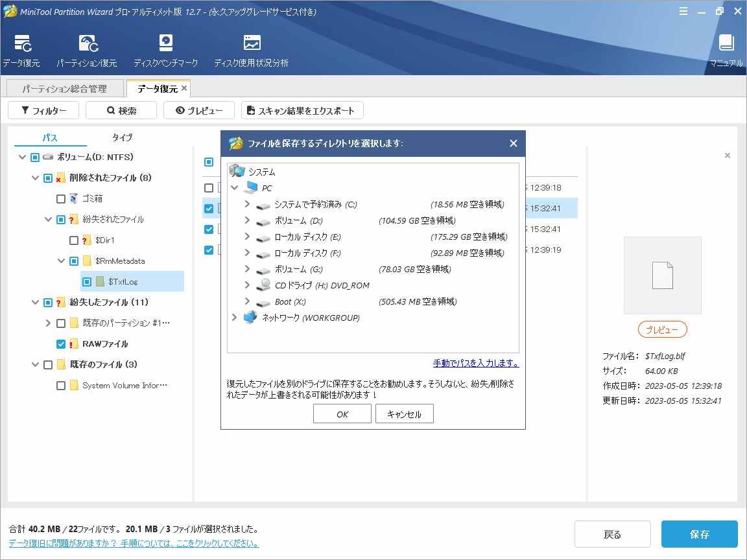Check the $Dir1 checkbox

[x=74, y=240]
